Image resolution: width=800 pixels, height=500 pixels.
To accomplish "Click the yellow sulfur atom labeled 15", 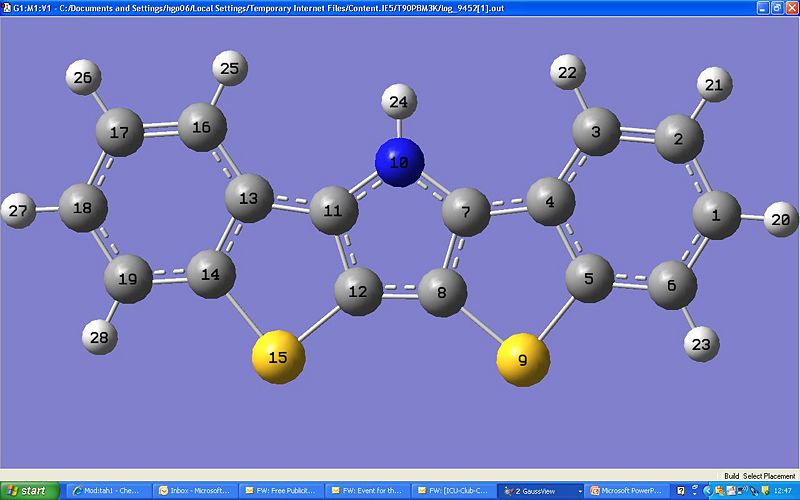I will coord(277,357).
